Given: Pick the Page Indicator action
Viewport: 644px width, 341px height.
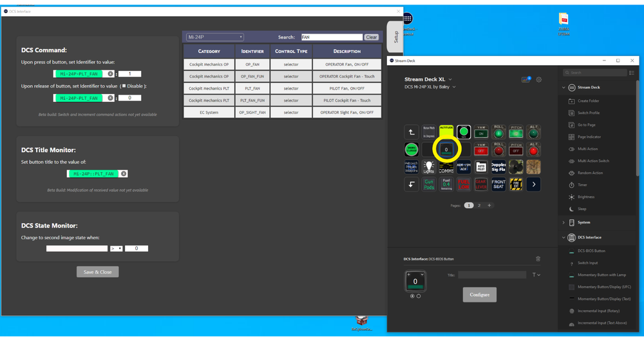Looking at the screenshot, I should click(x=589, y=137).
